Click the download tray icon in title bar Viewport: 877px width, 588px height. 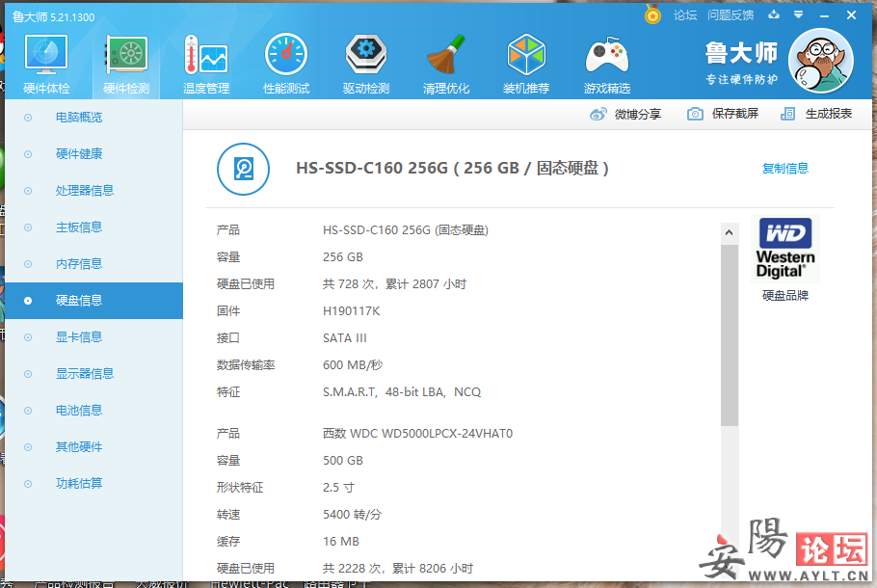pos(774,14)
